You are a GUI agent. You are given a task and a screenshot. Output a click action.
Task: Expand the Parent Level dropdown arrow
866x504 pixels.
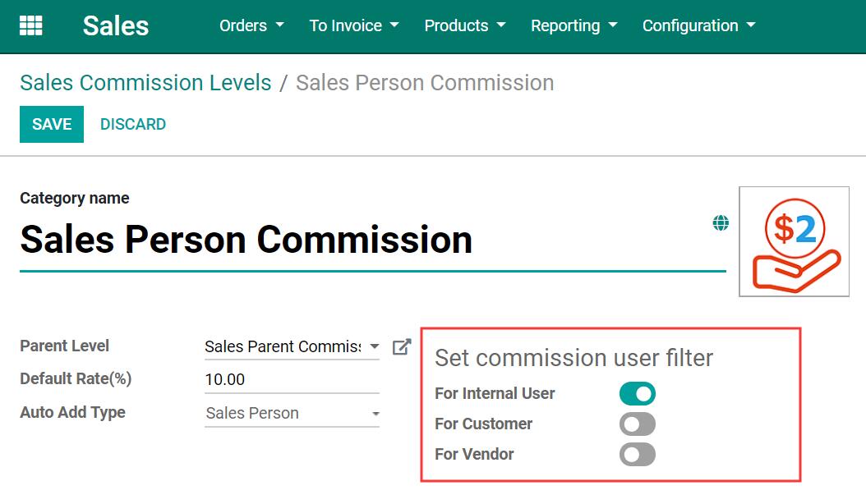coord(375,346)
